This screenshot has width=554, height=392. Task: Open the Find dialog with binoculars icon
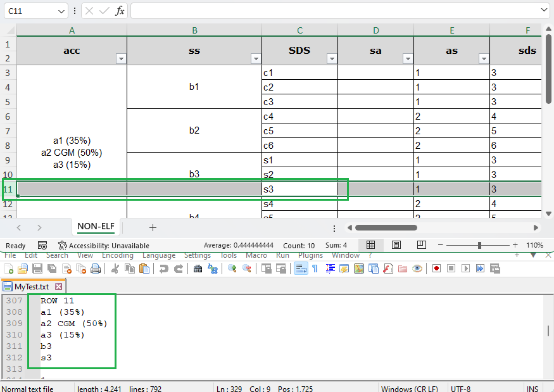tap(198, 268)
